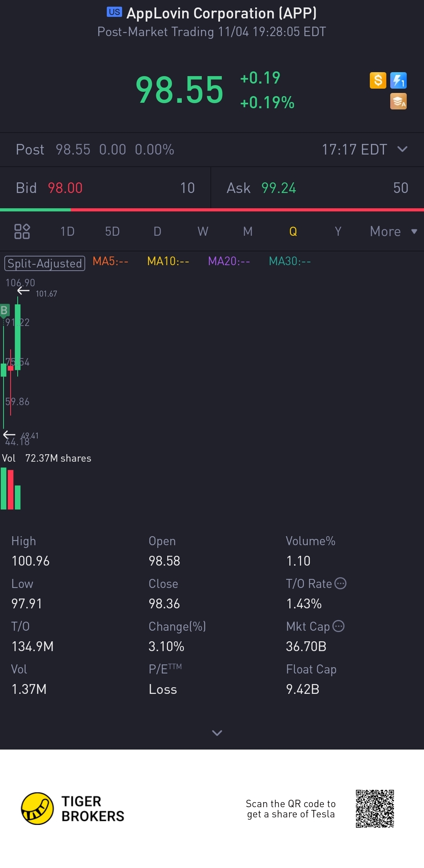Tap the Low value 97.91

tap(27, 603)
